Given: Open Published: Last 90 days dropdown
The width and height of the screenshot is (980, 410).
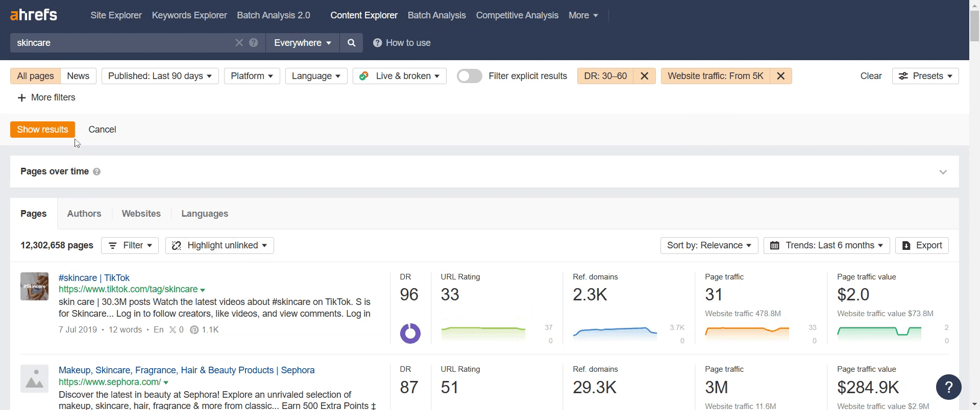Looking at the screenshot, I should click(160, 76).
